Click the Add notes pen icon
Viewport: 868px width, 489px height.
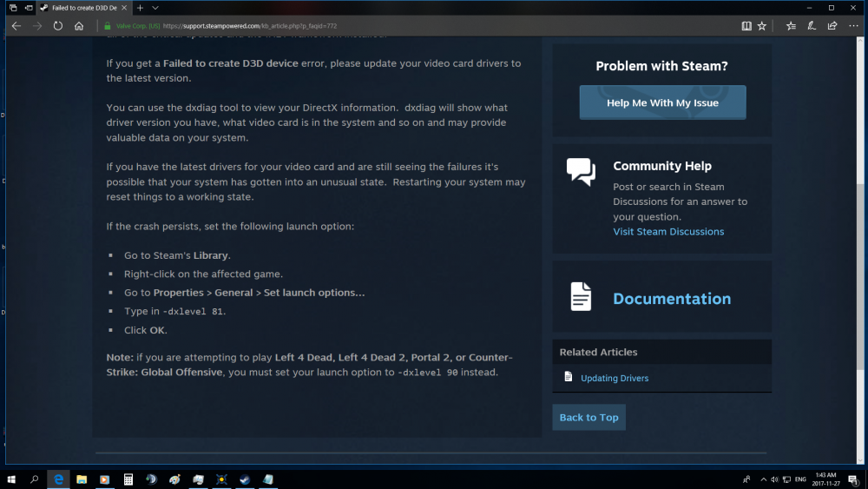[811, 26]
